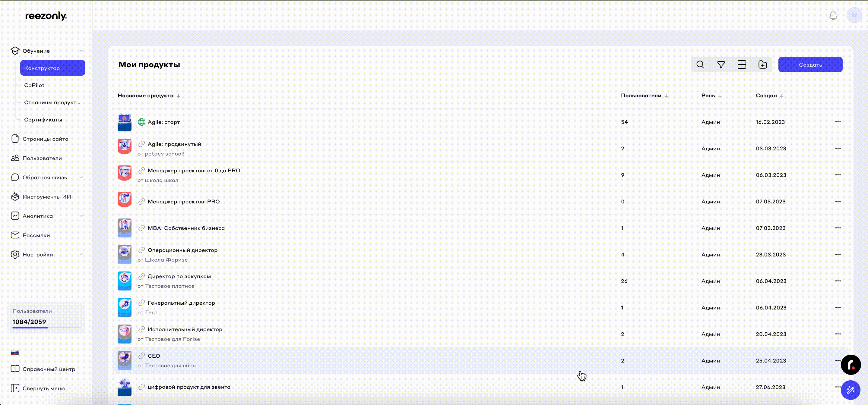Change language via the Russian flag
868x405 pixels.
coord(15,353)
